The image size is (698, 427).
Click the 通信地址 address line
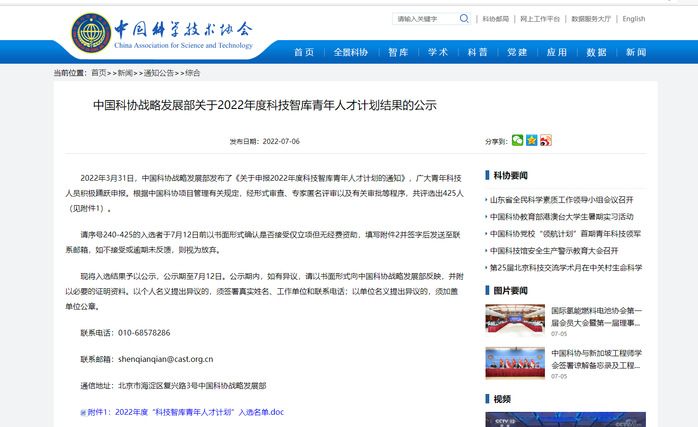tap(173, 386)
